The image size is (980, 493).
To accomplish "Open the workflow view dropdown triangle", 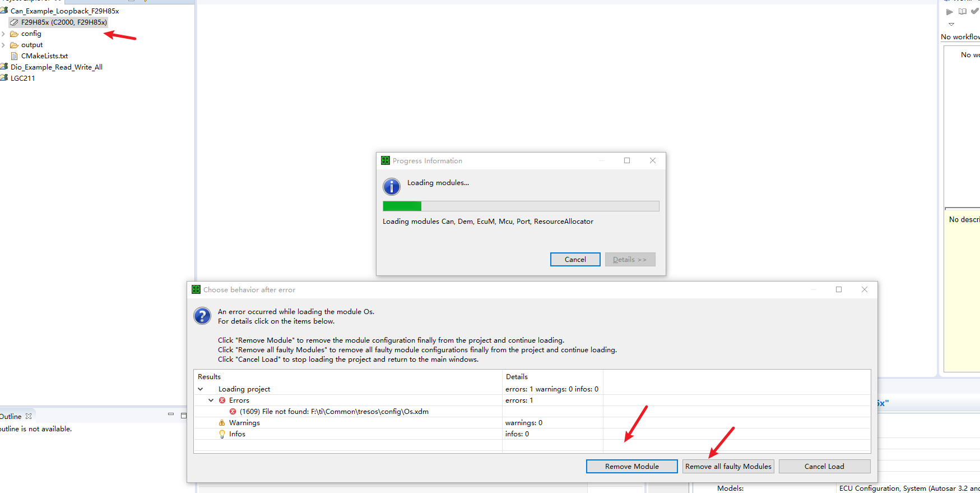I will [951, 24].
